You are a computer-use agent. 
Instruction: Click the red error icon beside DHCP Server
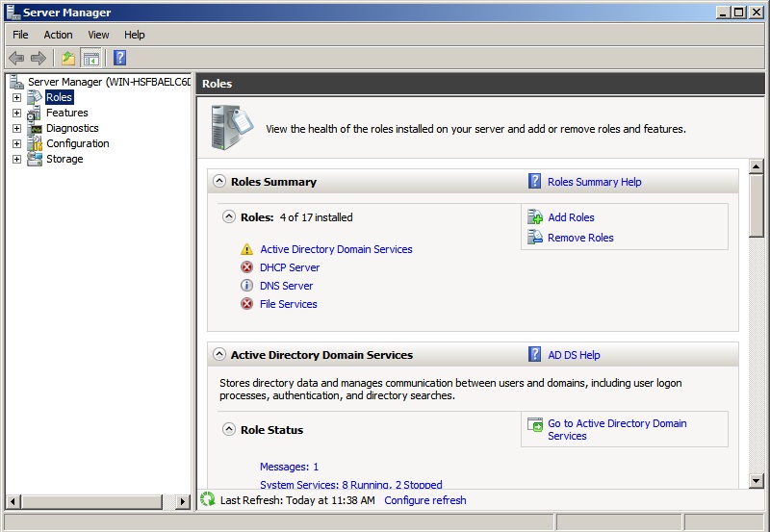246,267
